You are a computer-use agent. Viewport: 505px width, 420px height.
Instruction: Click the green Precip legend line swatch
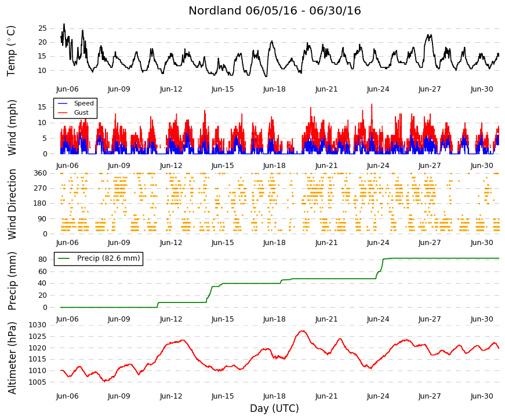64,258
